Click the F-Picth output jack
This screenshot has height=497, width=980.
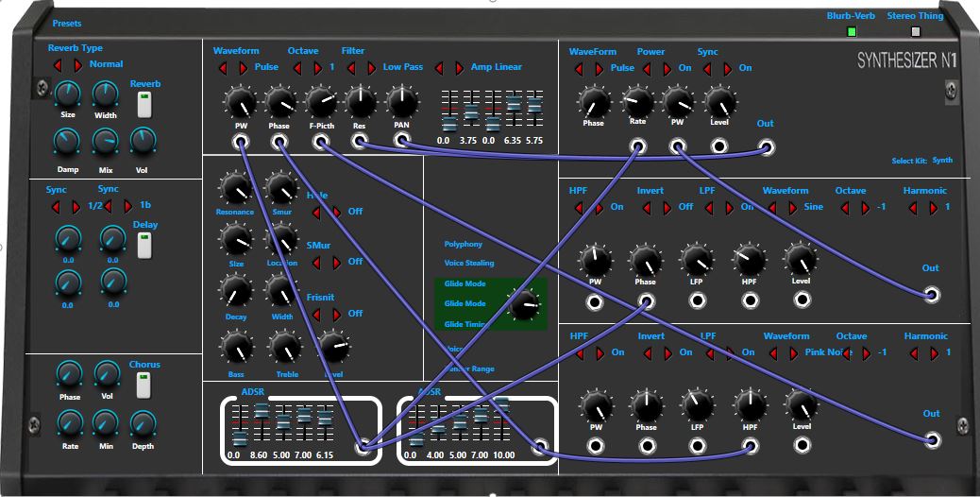[320, 142]
